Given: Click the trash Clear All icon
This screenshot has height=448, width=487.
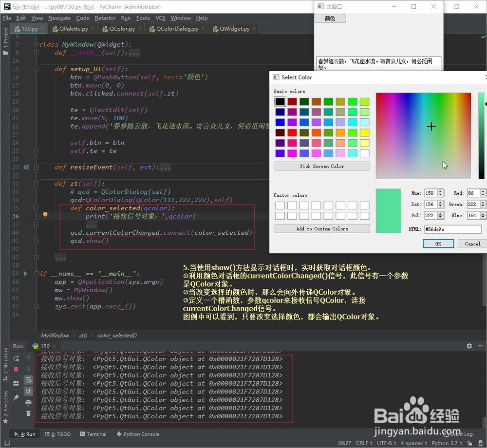Looking at the screenshot, I should click(28, 413).
